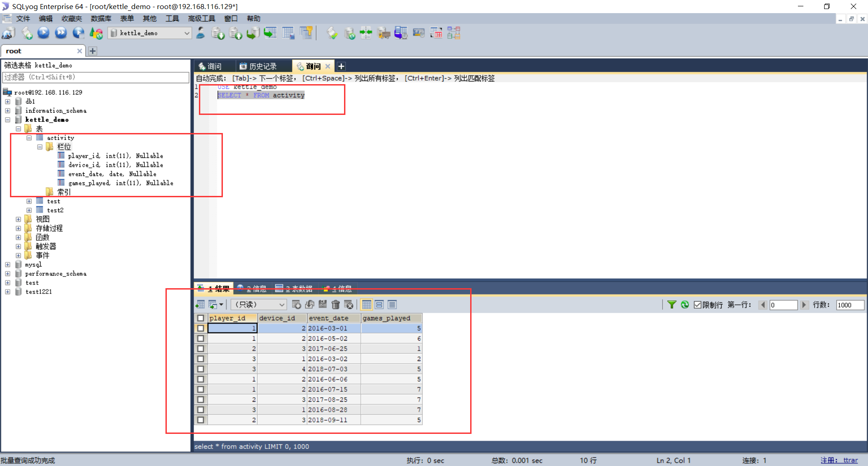Execute the current query with the play icon
This screenshot has width=868, height=466.
(x=43, y=33)
